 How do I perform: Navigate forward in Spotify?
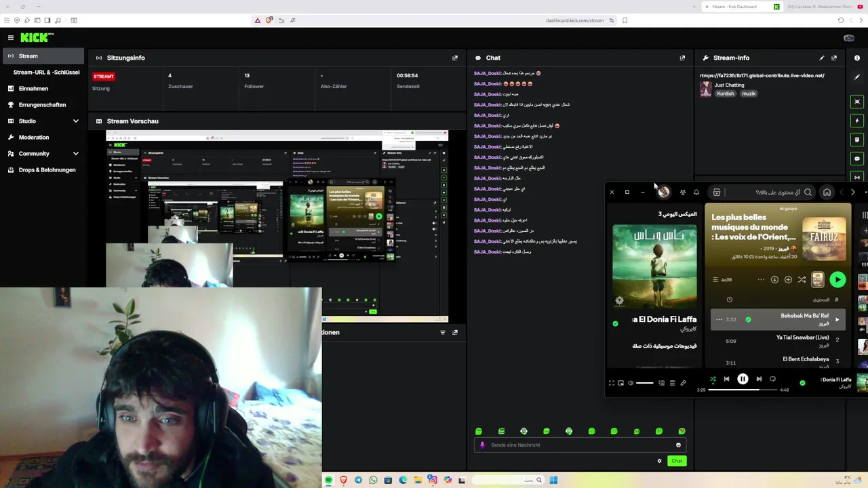click(x=852, y=192)
